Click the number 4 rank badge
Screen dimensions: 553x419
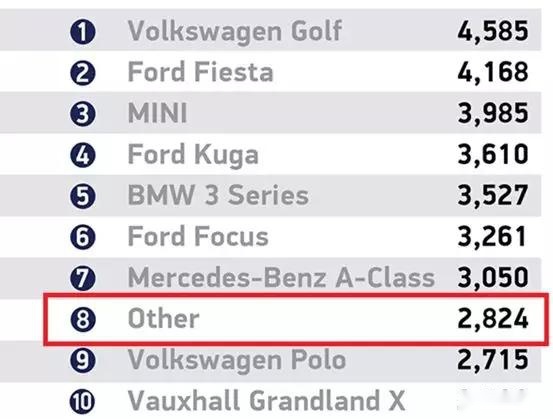[83, 155]
